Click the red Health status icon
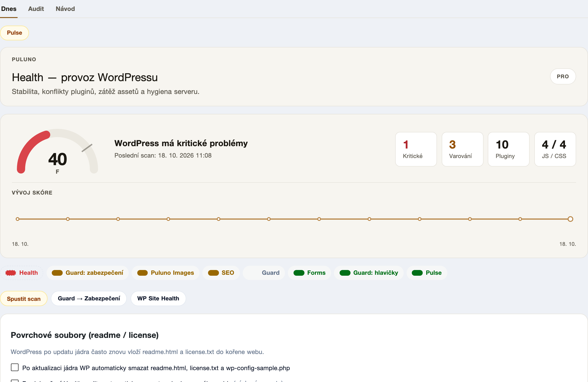 11,273
